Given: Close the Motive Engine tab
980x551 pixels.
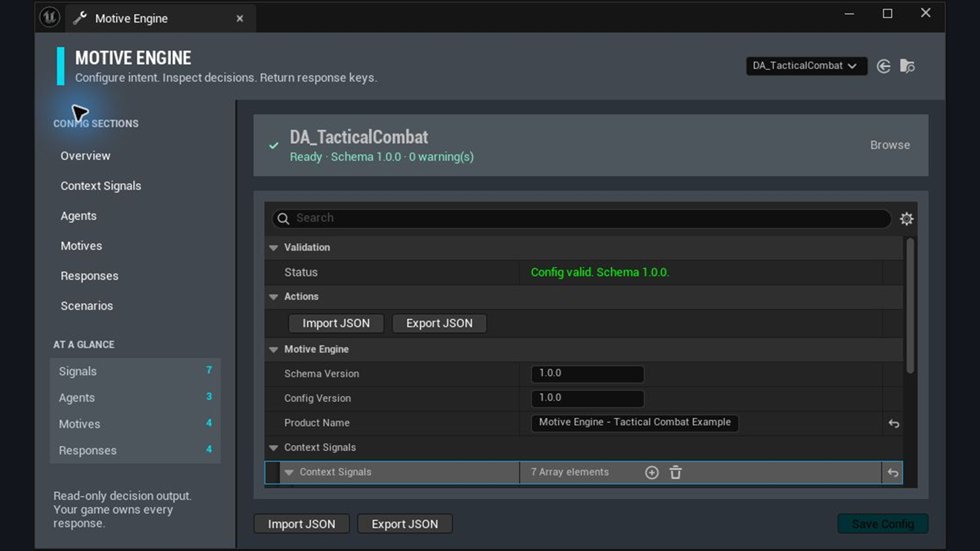Looking at the screenshot, I should [x=240, y=18].
